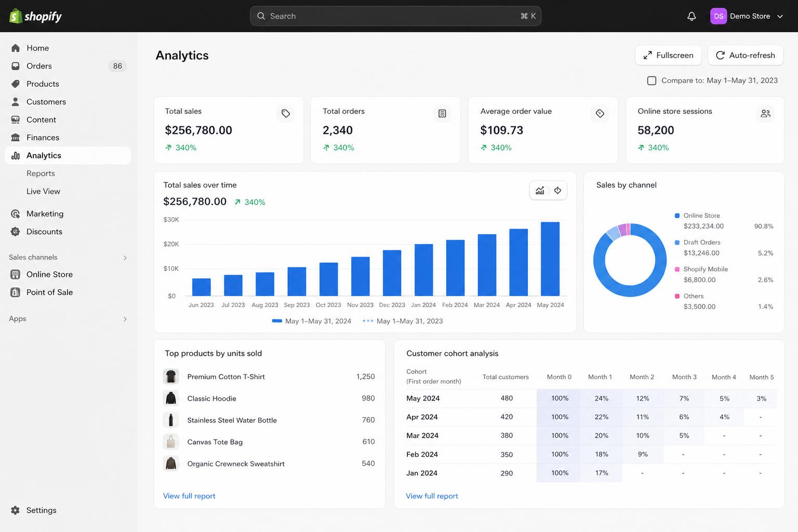Click the Premium Cotton T-Shirt thumbnail
The height and width of the screenshot is (532, 798).
tap(171, 376)
